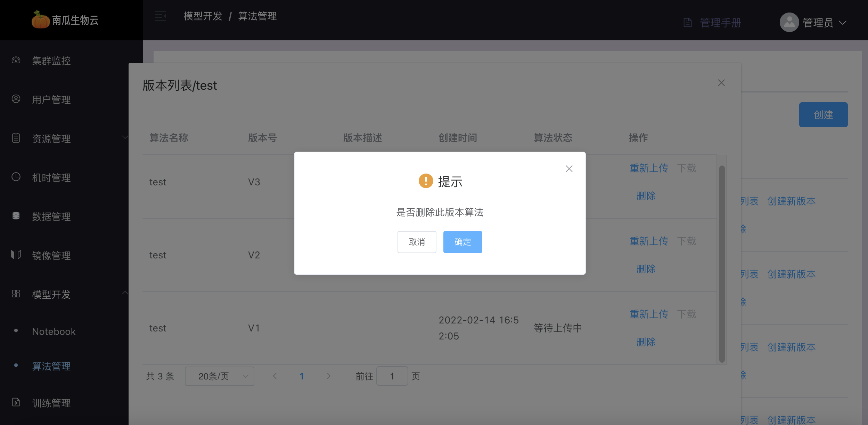
Task: Click the cluster monitoring gauge icon
Action: point(16,61)
